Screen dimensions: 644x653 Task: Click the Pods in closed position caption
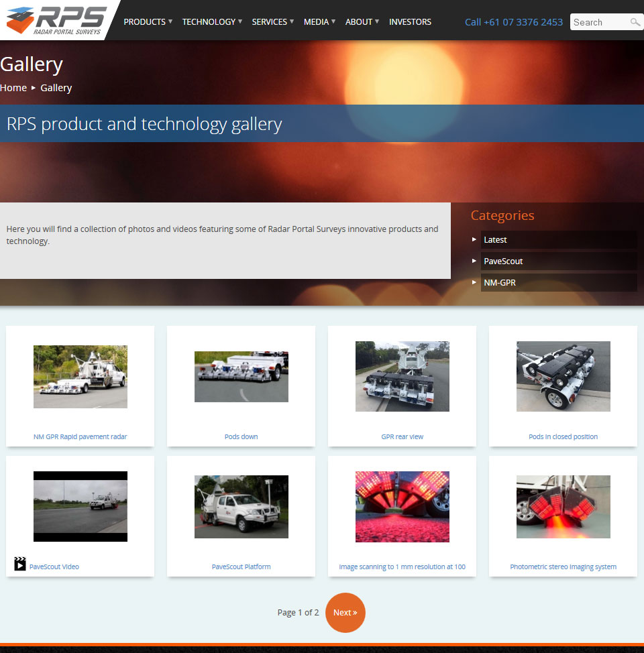563,436
